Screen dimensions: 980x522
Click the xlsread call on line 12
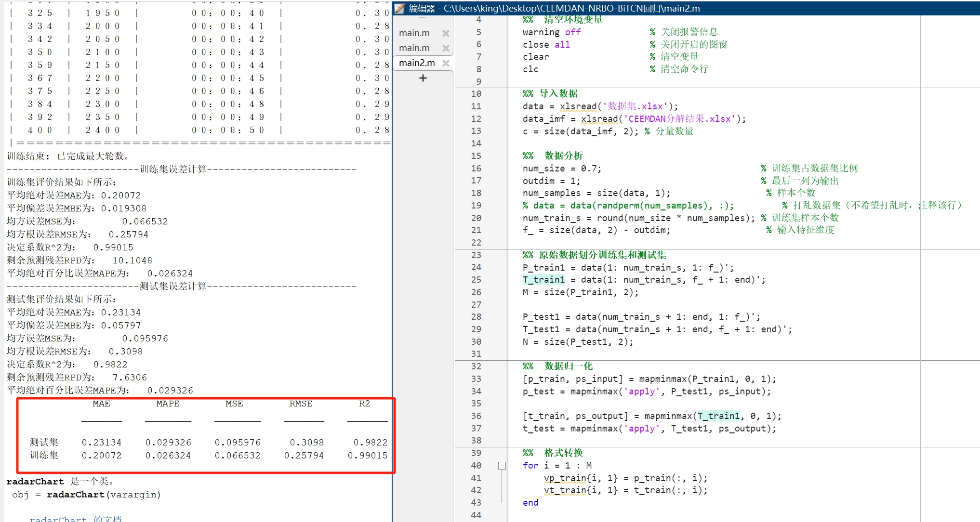(599, 119)
